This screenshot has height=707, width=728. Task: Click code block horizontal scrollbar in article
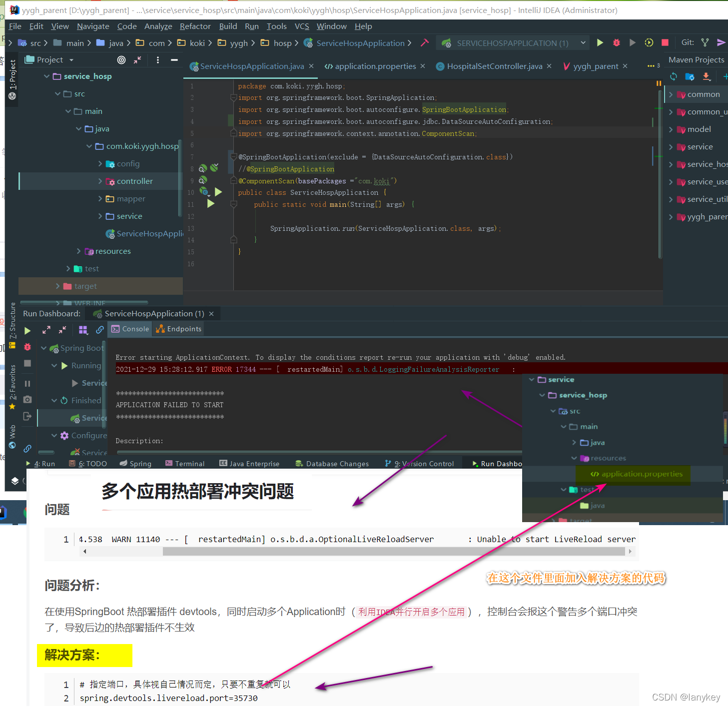coord(393,551)
